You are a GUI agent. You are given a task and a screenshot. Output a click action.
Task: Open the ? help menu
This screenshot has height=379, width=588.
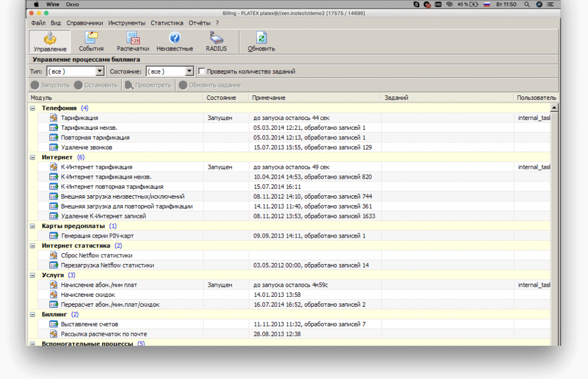tap(217, 23)
